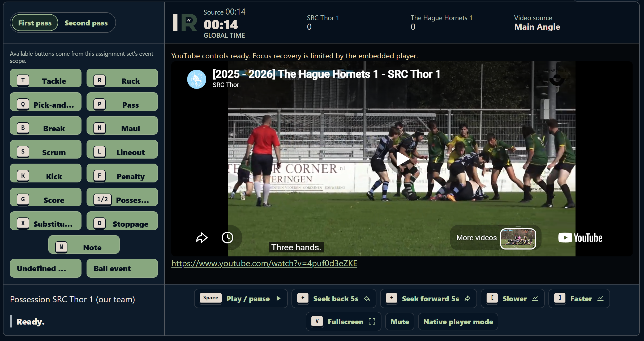This screenshot has height=341, width=644.
Task: Record a Pass event
Action: (x=122, y=102)
